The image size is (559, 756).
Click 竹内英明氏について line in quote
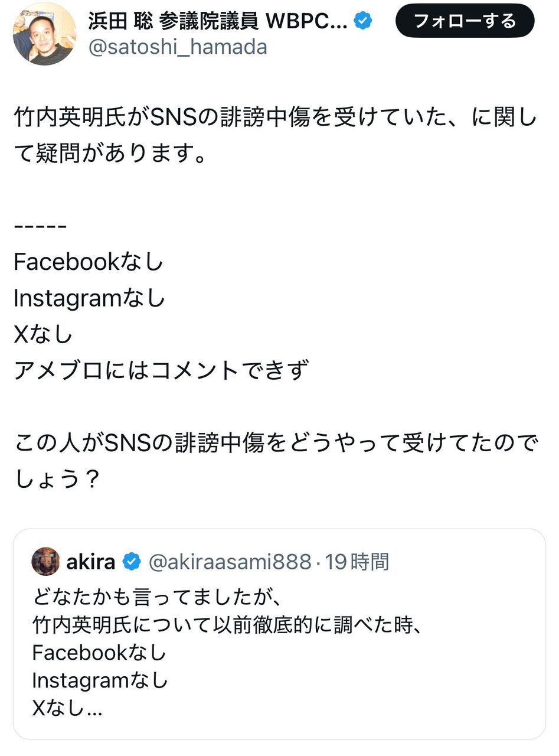click(x=228, y=625)
